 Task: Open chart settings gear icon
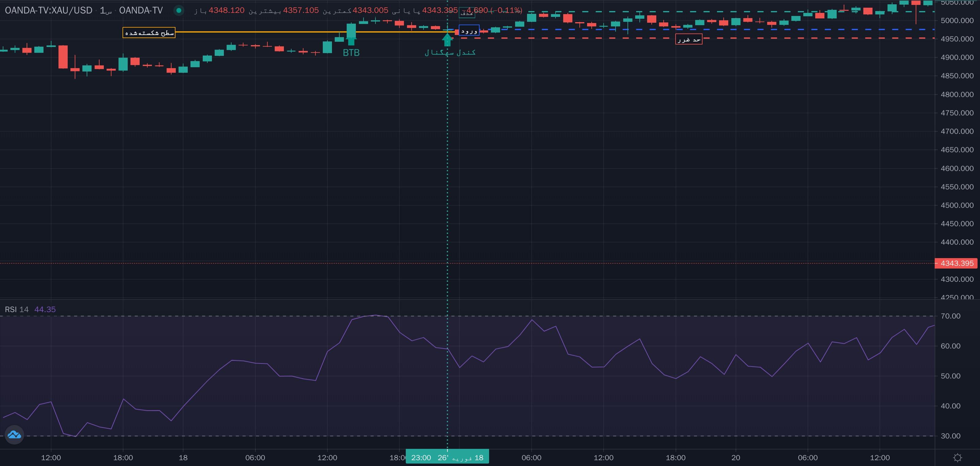pyautogui.click(x=958, y=458)
